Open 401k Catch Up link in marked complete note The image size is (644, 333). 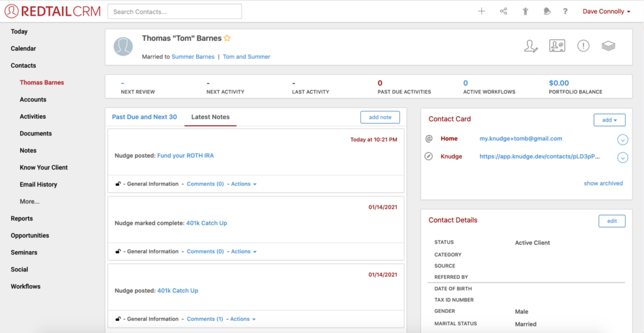click(206, 223)
